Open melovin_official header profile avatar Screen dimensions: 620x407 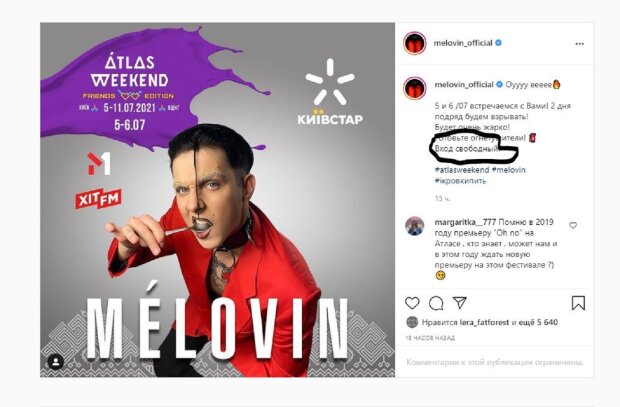pyautogui.click(x=414, y=43)
